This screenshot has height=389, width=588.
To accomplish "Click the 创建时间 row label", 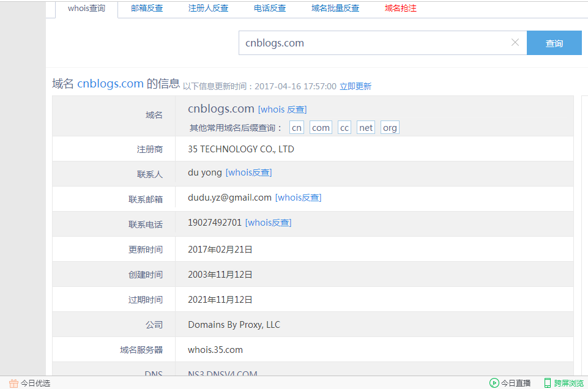I will click(146, 275).
